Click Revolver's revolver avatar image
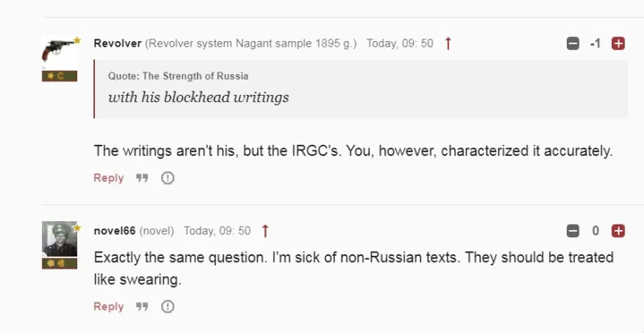This screenshot has height=333, width=644. [59, 50]
